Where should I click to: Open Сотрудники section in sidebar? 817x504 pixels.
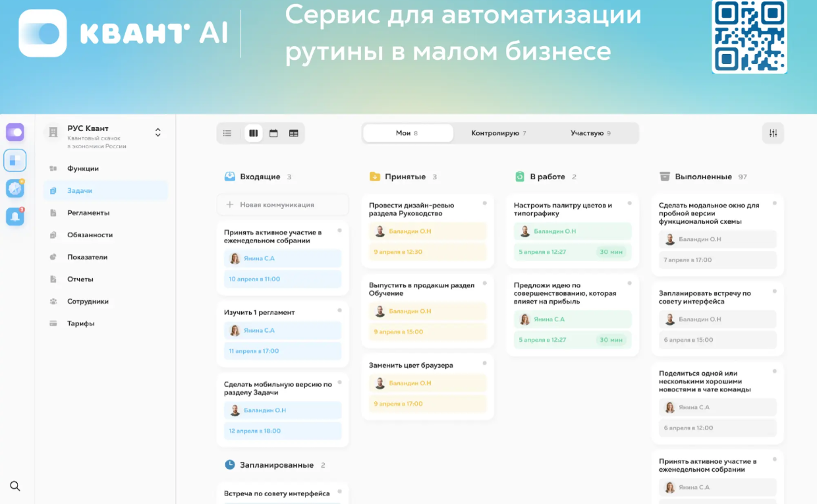click(x=105, y=301)
